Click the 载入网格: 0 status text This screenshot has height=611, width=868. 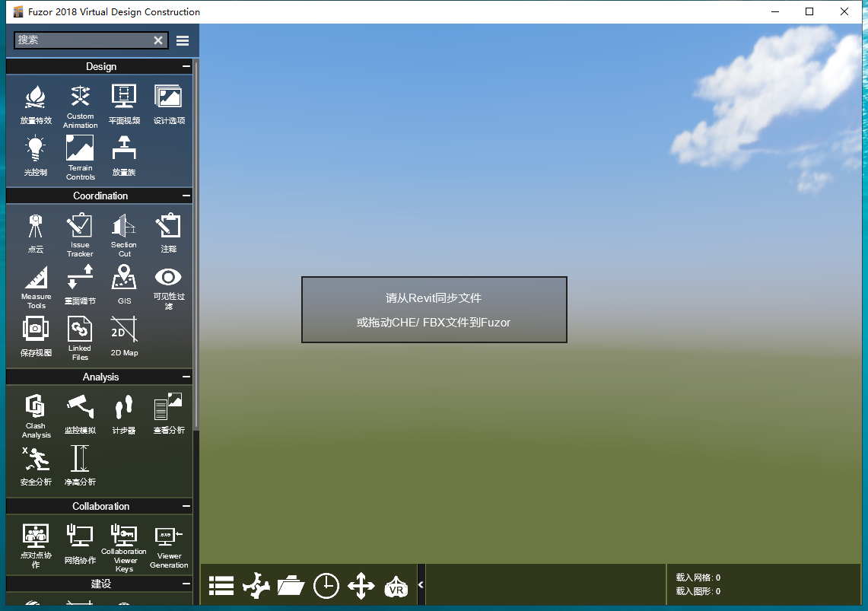pos(698,578)
